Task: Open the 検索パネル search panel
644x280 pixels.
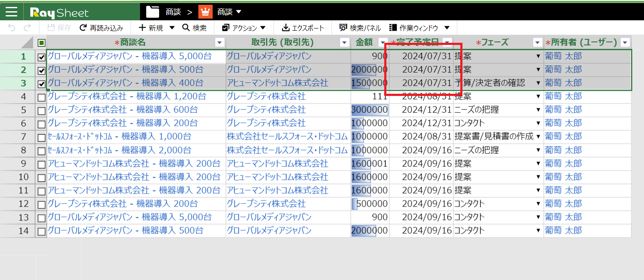Action: coord(360,28)
